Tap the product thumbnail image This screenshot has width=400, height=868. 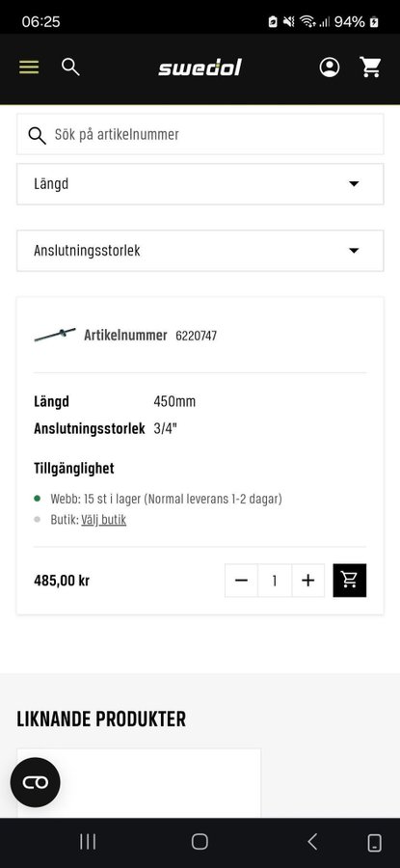click(x=55, y=335)
